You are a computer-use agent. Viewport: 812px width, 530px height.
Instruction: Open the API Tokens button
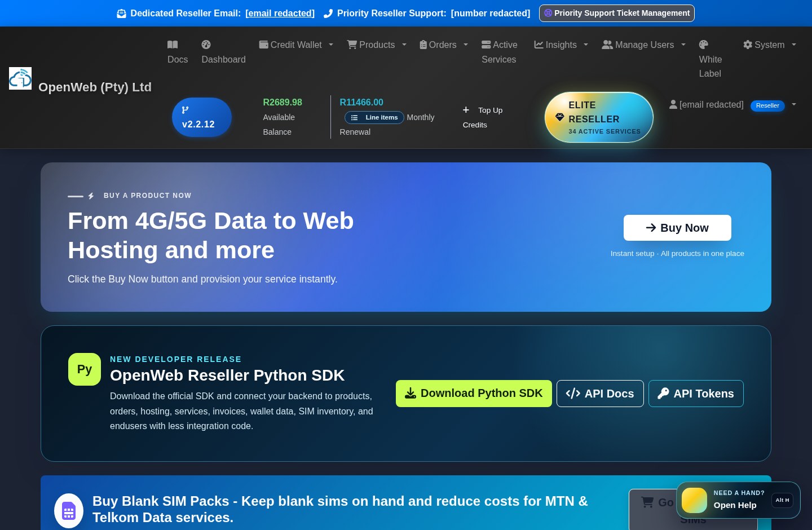(x=696, y=394)
